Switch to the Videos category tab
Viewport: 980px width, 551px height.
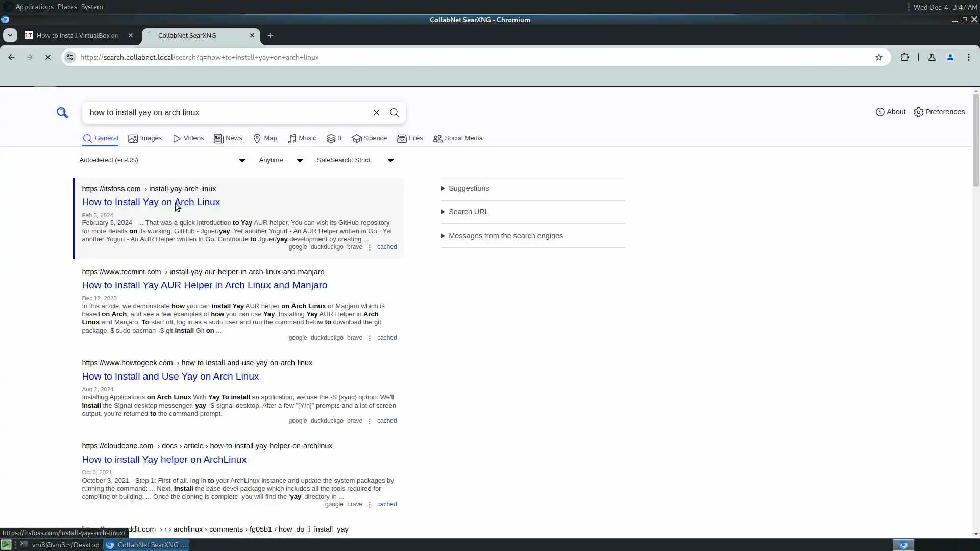tap(188, 138)
